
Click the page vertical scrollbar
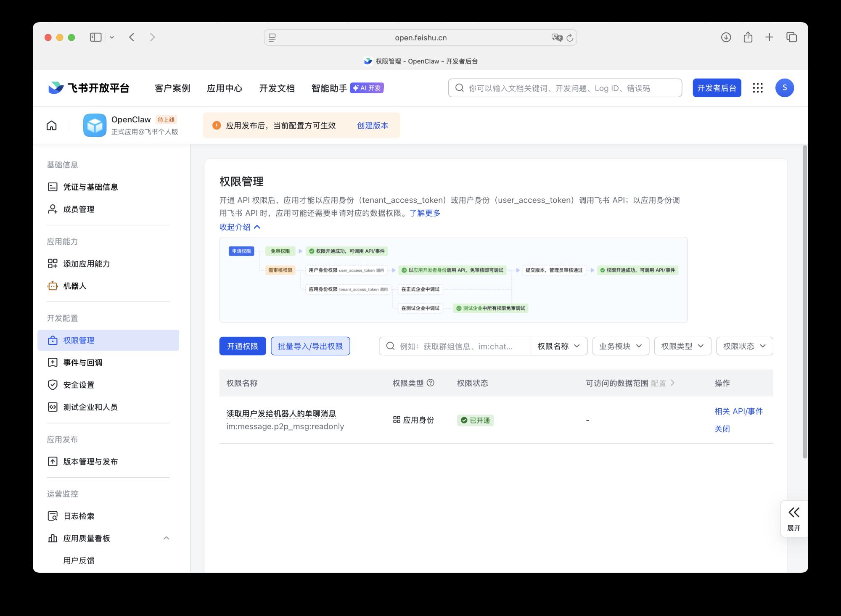pyautogui.click(x=805, y=301)
